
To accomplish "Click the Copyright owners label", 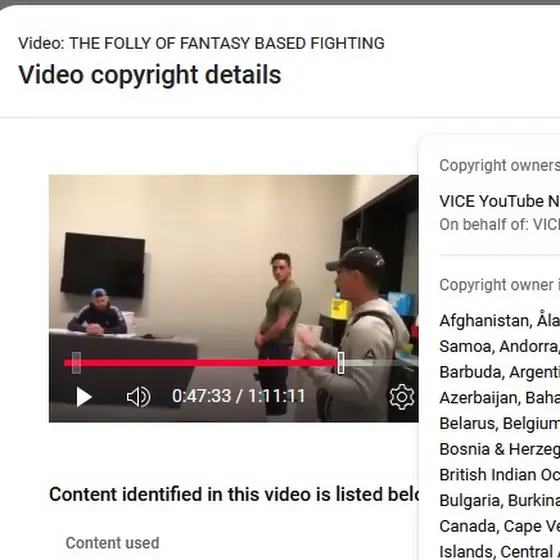I will (x=499, y=165).
